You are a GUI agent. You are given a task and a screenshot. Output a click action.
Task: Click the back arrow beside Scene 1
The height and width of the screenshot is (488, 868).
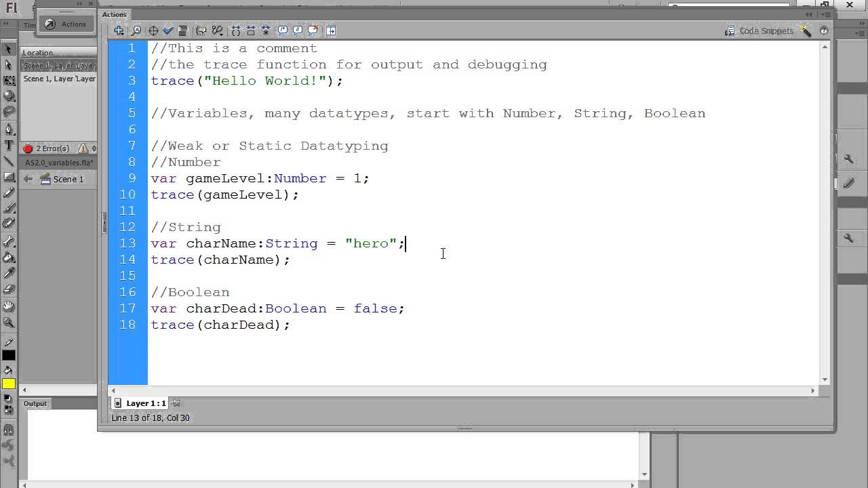(x=28, y=179)
